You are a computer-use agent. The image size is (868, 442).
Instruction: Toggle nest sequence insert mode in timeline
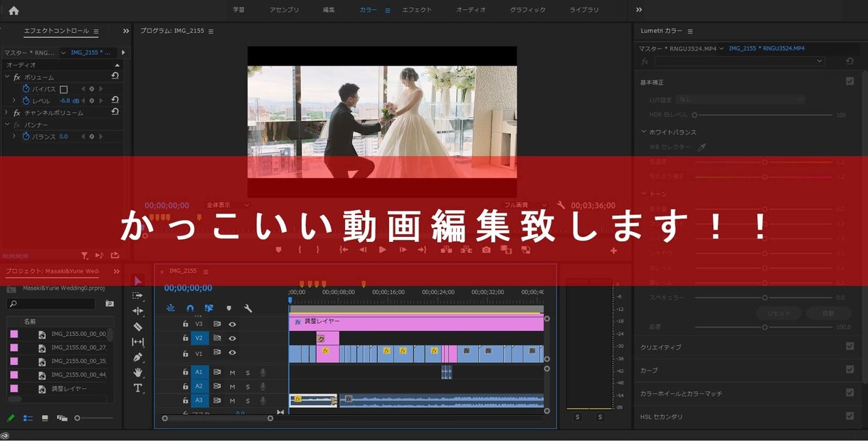coord(171,308)
